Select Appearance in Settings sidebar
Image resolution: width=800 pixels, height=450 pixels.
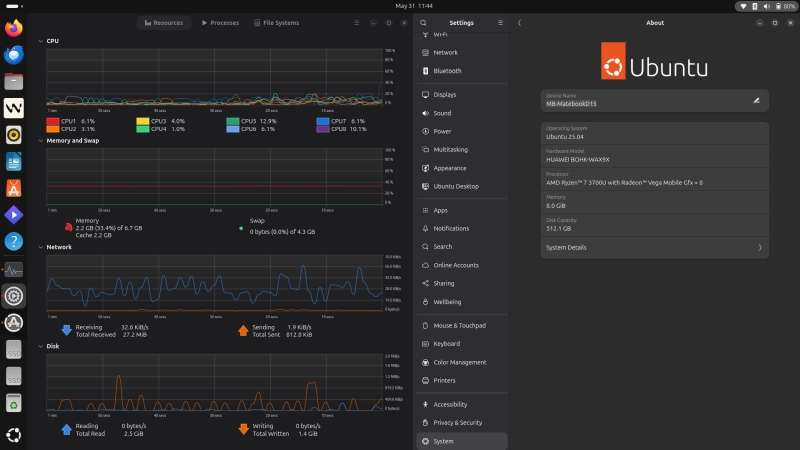(462, 168)
